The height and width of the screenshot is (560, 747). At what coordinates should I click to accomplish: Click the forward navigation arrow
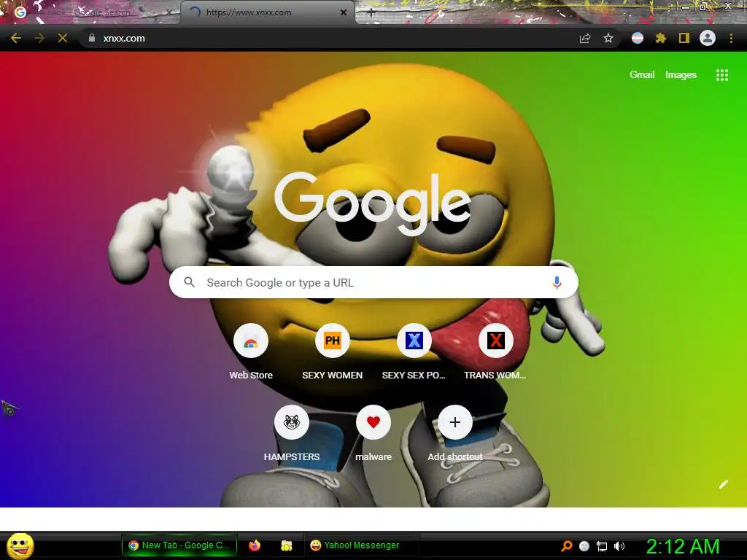(x=39, y=38)
